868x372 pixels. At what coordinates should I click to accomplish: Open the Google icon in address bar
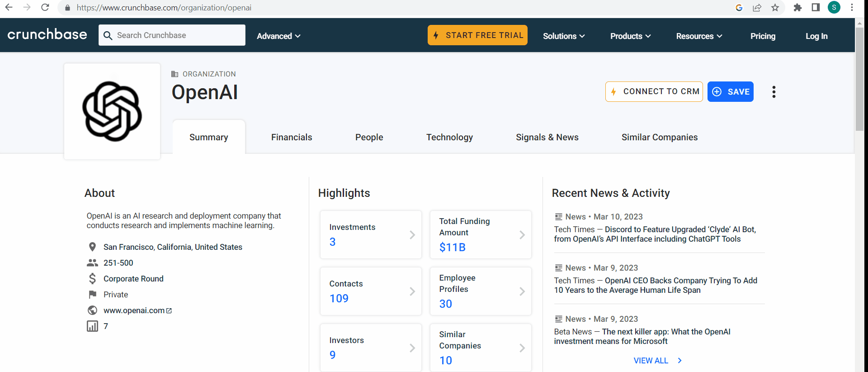click(739, 8)
